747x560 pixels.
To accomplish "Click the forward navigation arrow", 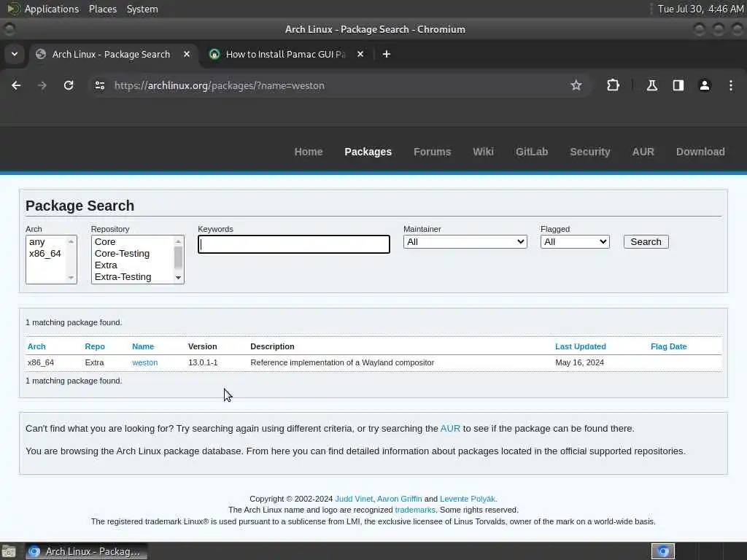I will point(42,85).
